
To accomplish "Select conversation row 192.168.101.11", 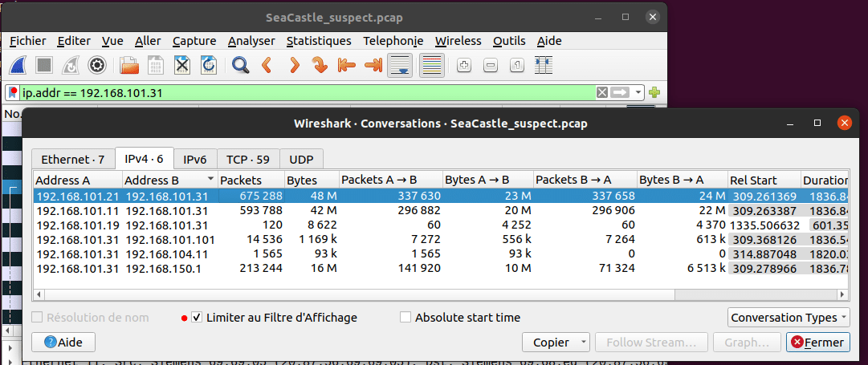I will pyautogui.click(x=441, y=211).
